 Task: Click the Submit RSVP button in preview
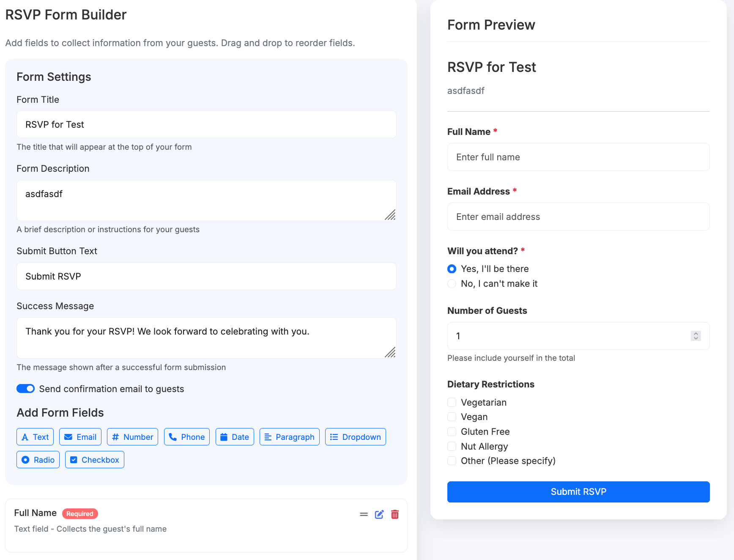click(x=578, y=492)
